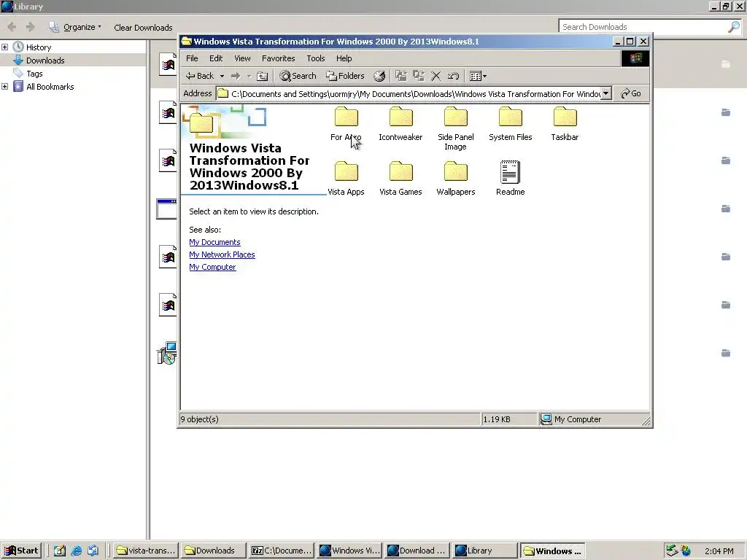Select the Vista Apps folder
Viewport: 747px width, 560px height.
[346, 179]
